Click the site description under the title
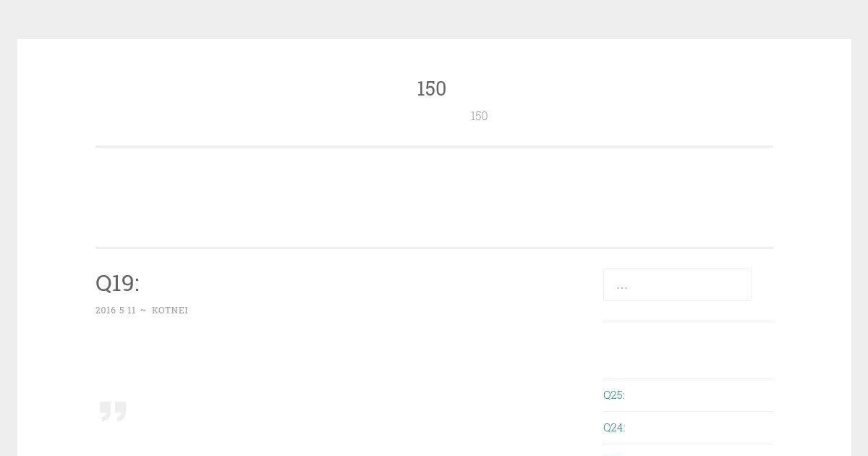The height and width of the screenshot is (456, 868). click(479, 116)
